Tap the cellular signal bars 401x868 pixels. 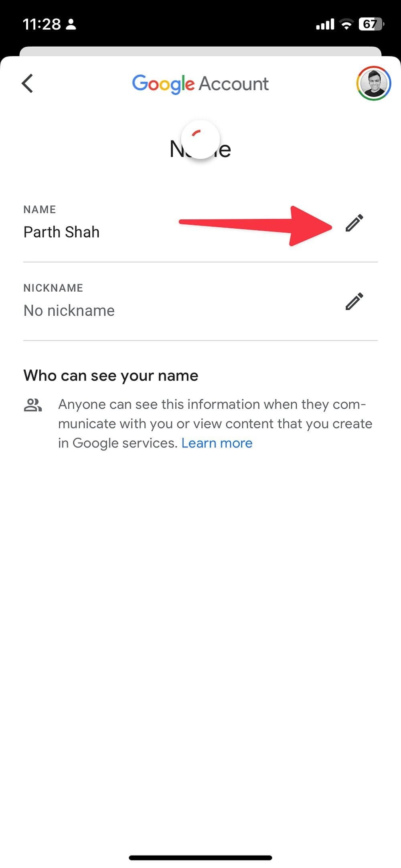coord(325,24)
